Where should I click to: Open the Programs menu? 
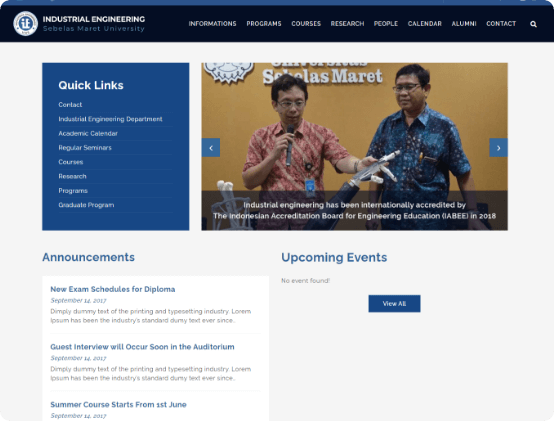coord(264,24)
